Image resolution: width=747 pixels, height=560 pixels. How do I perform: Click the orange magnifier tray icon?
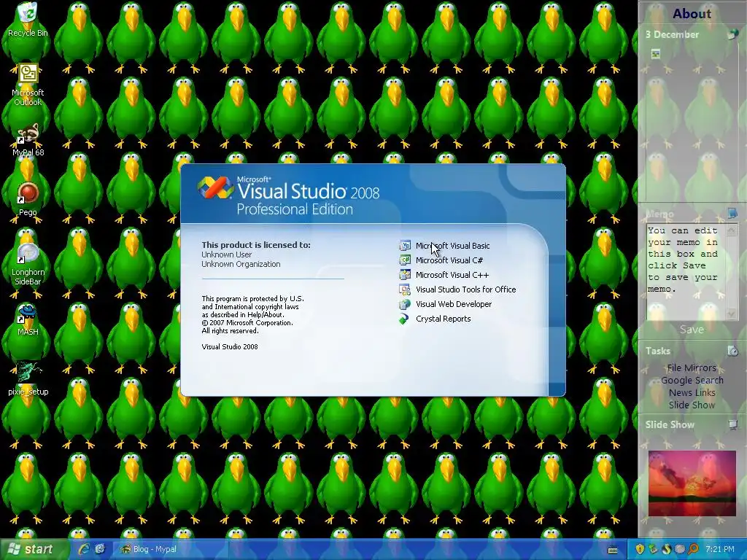click(693, 549)
